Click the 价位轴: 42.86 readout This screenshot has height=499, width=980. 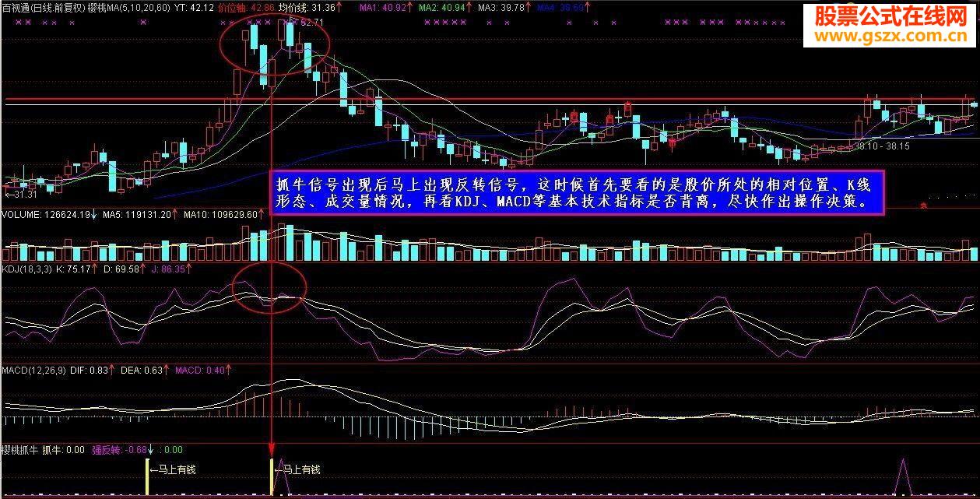(244, 7)
